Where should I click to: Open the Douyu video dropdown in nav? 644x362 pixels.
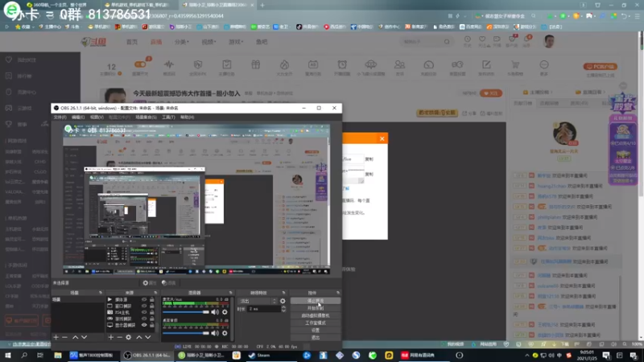[x=208, y=42]
